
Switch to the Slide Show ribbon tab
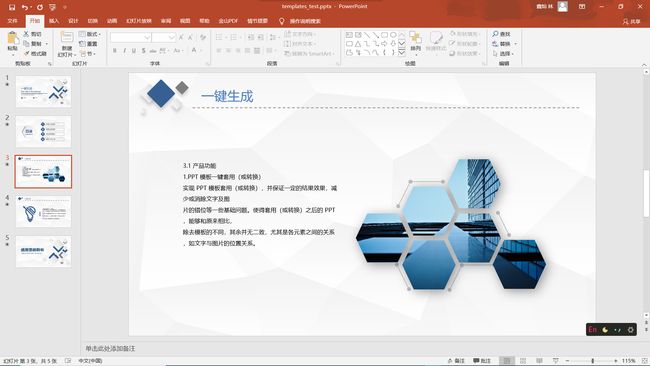pyautogui.click(x=139, y=21)
